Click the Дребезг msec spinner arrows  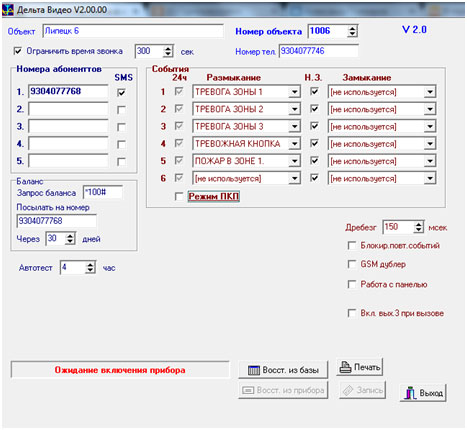click(x=419, y=227)
